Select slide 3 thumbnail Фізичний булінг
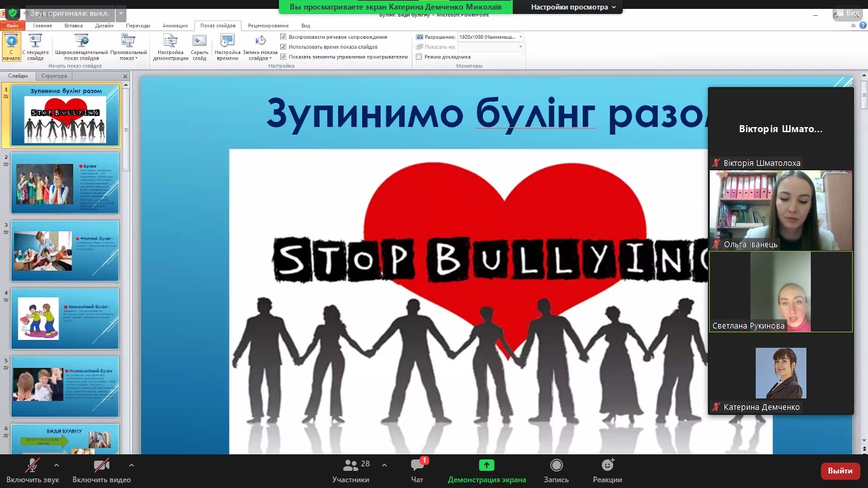This screenshot has width=868, height=488. coord(65,251)
